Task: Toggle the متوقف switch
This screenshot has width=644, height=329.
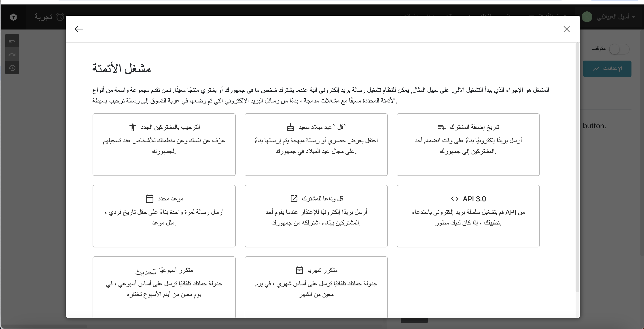Action: pos(619,49)
